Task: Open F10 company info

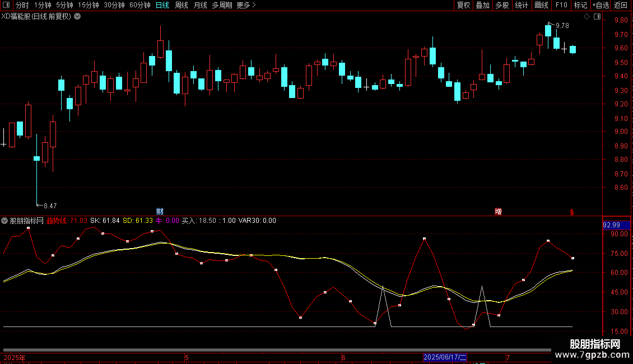Action: pos(561,5)
